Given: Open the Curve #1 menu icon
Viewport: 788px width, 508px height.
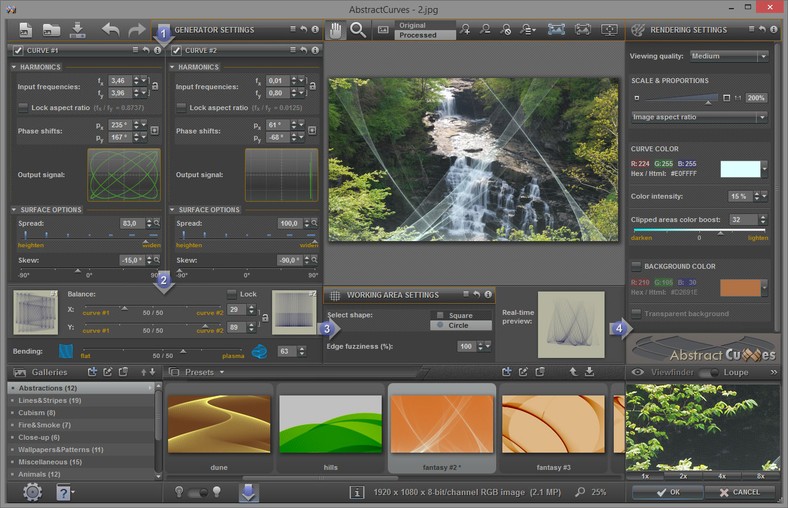Looking at the screenshot, I should tap(135, 50).
